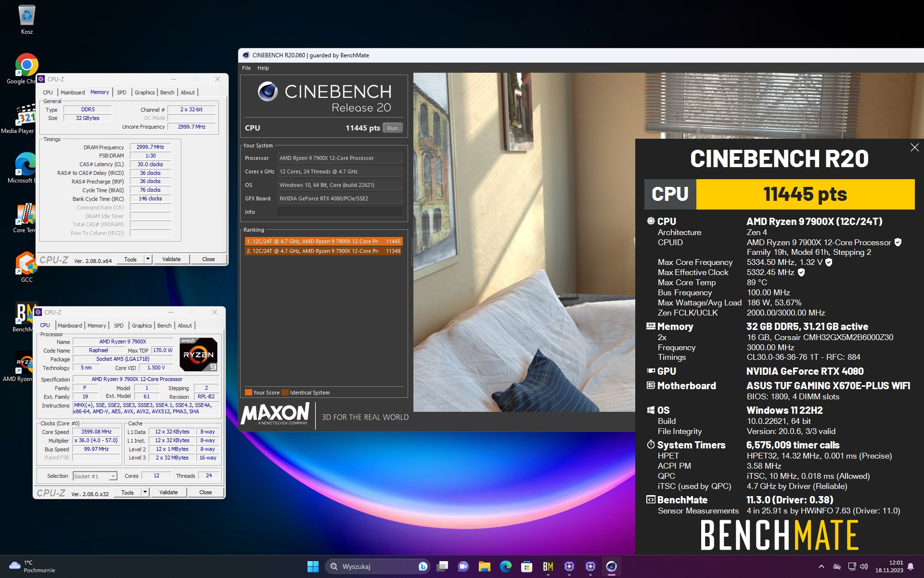Click the DRAM Frequency value 2999.7 MHz
This screenshot has width=924, height=578.
(x=150, y=147)
